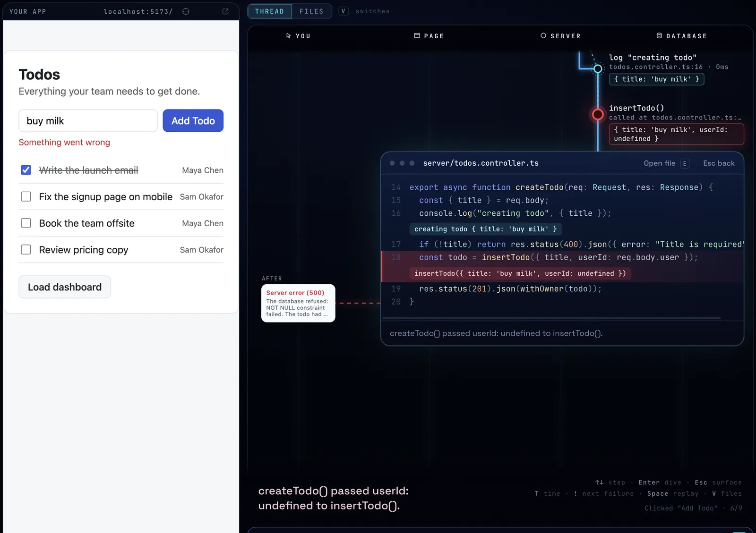Open the Server error (500) card
This screenshot has height=533, width=756.
pyautogui.click(x=298, y=303)
